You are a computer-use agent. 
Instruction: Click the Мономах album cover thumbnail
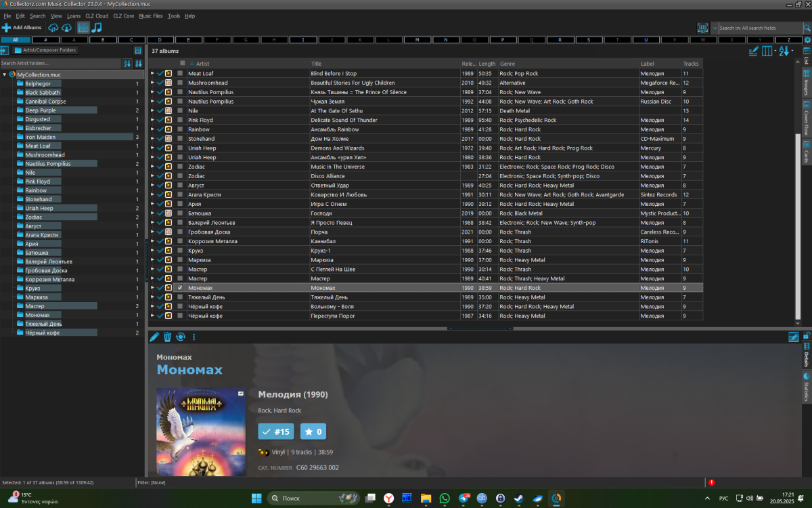[201, 431]
